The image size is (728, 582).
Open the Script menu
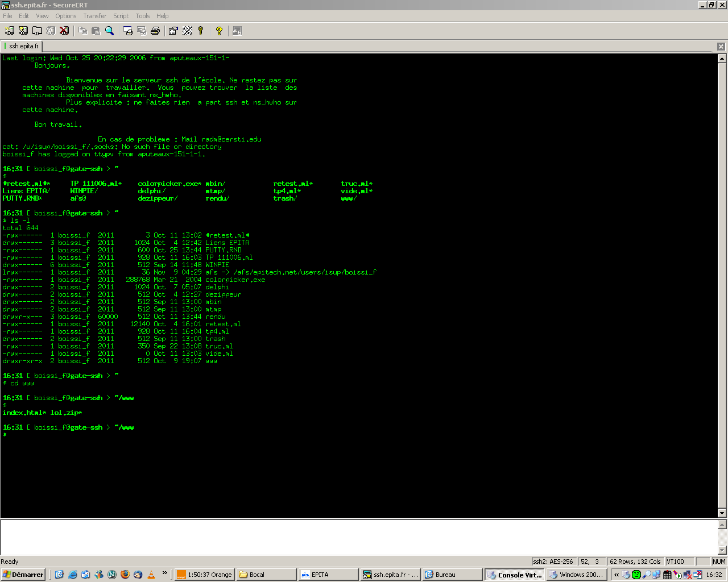(121, 16)
